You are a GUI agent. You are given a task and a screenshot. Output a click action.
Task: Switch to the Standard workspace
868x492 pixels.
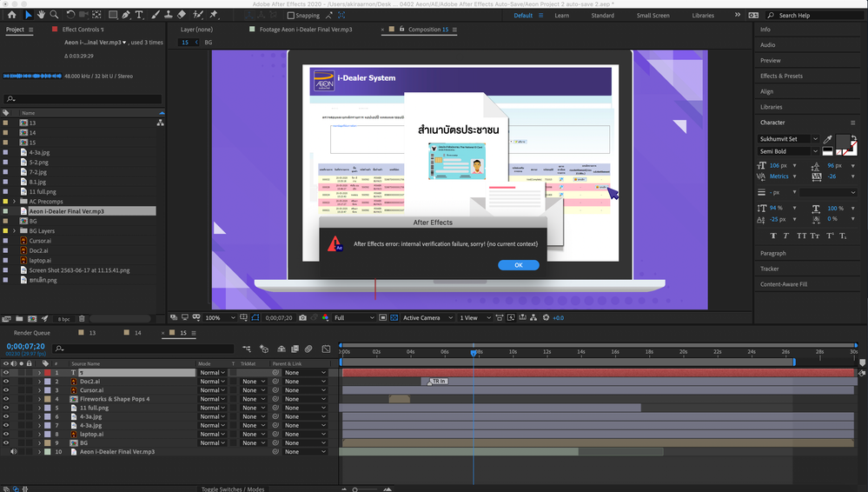pyautogui.click(x=602, y=16)
